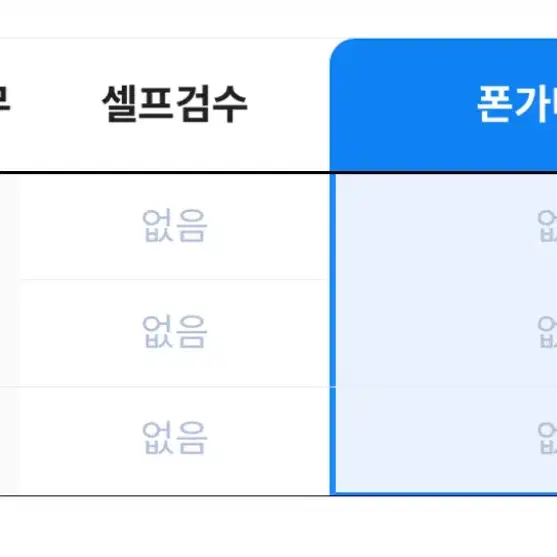Click first-row value in blue highlighted column
Viewport: 557px width, 557px height.
[547, 226]
